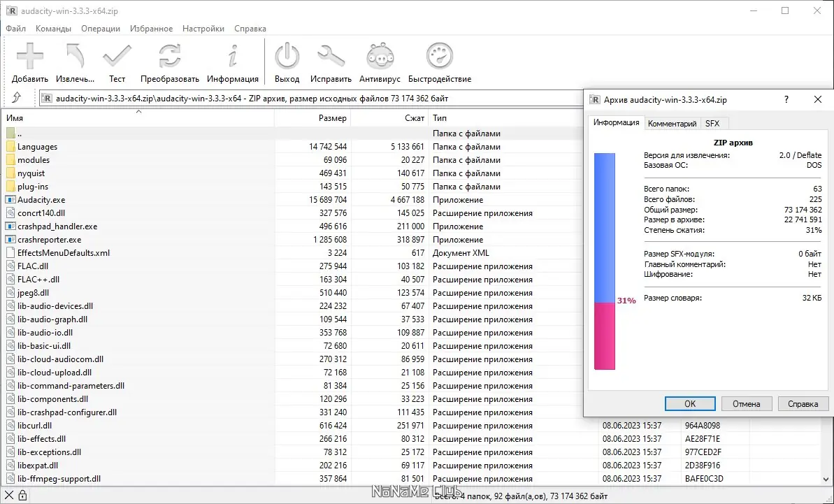834x504 pixels.
Task: Click the help question mark in the dialog
Action: point(786,99)
